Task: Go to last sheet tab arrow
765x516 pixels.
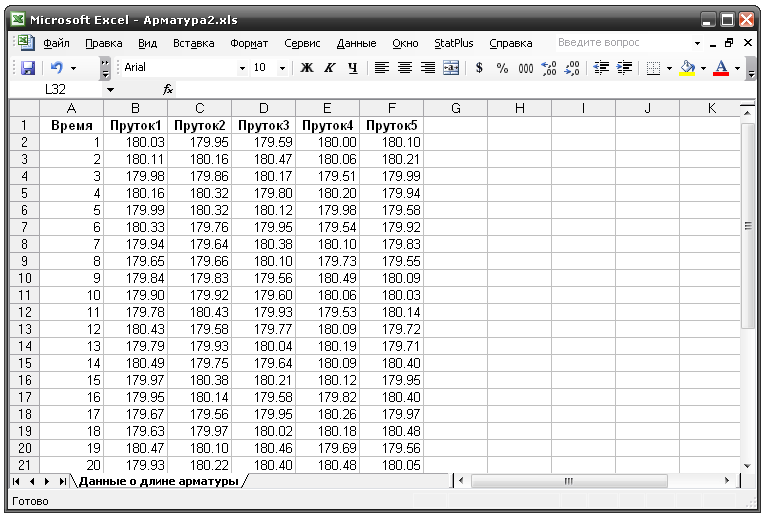Action: coord(62,481)
